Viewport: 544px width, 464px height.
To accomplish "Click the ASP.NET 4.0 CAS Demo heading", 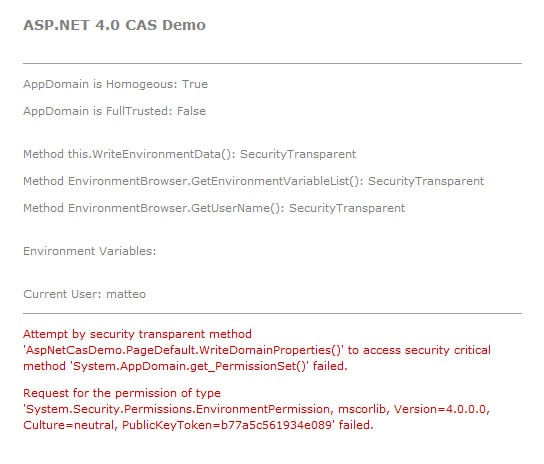I will [x=114, y=25].
